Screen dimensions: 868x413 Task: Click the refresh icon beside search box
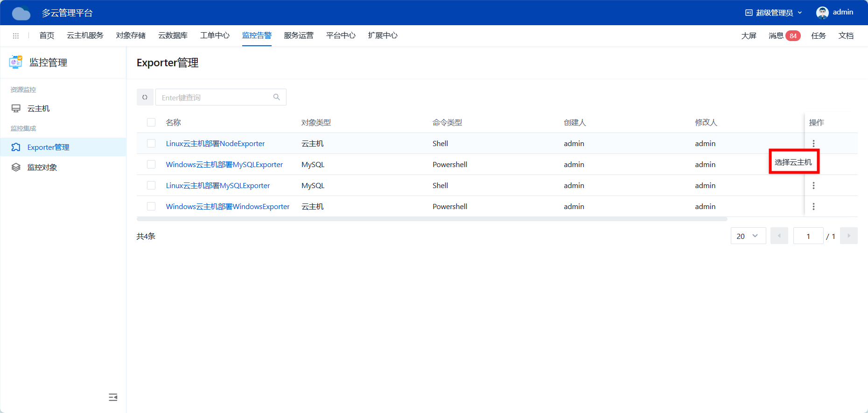(x=145, y=97)
